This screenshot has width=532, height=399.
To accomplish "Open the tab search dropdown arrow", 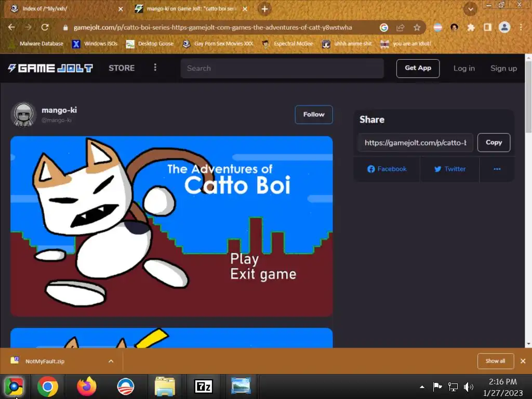I will point(471,9).
